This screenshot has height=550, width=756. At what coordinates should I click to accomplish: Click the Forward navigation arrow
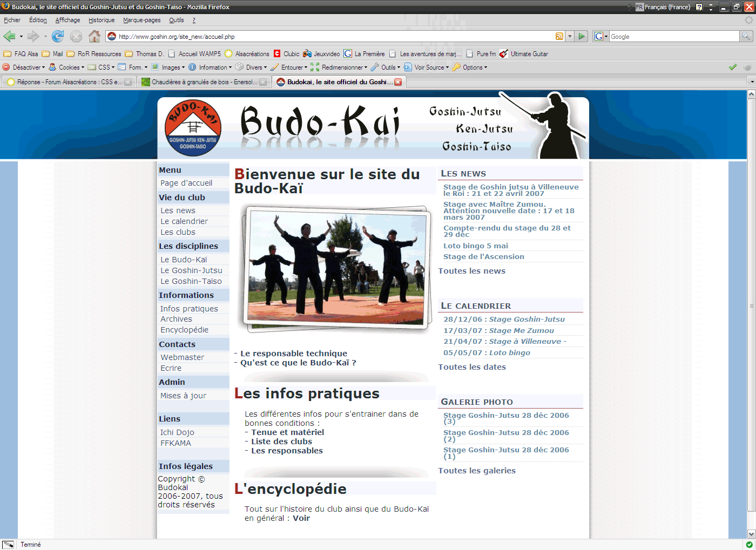click(33, 36)
